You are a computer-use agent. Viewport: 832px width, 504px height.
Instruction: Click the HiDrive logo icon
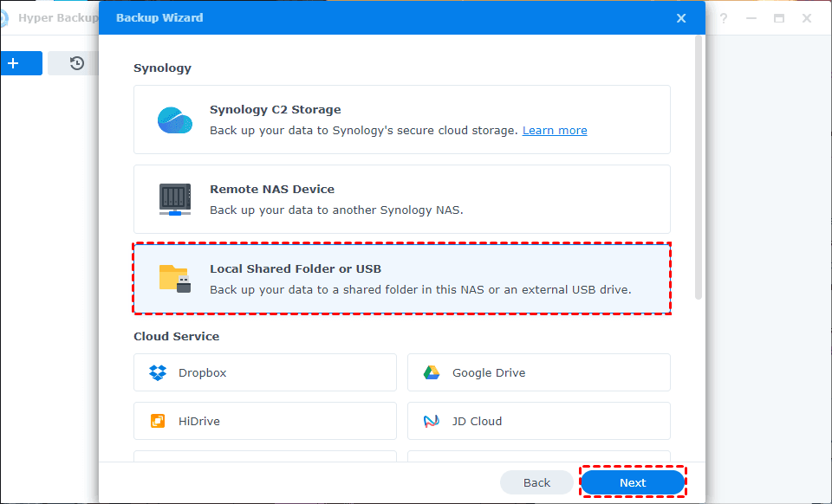coord(158,422)
